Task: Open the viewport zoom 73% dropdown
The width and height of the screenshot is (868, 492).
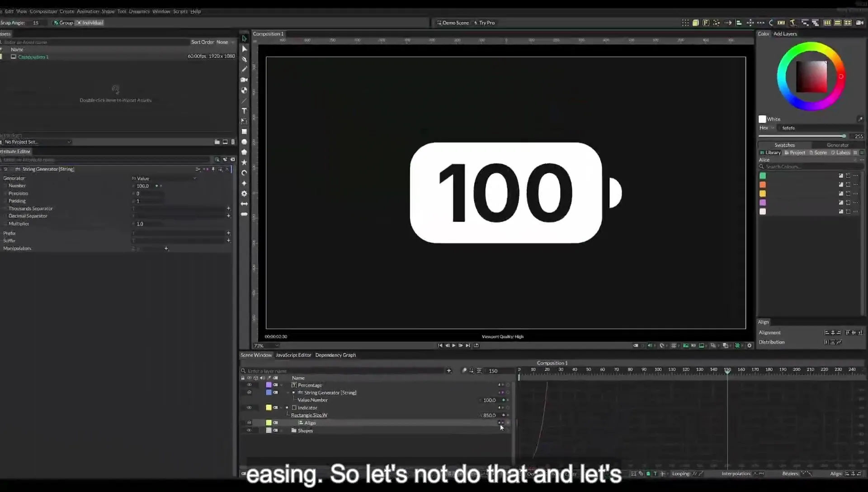Action: pyautogui.click(x=266, y=346)
